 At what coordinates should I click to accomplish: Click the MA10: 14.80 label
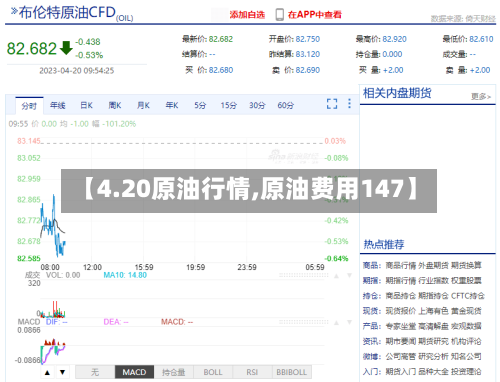125,275
